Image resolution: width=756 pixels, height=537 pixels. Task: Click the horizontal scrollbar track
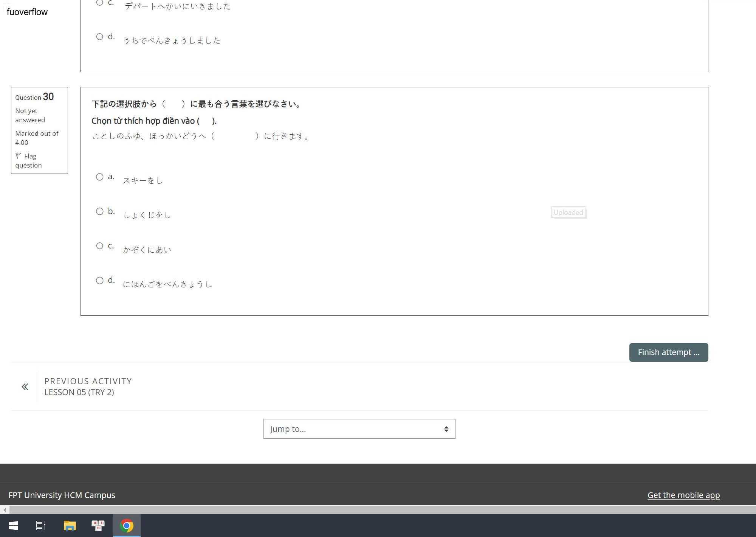click(382, 510)
